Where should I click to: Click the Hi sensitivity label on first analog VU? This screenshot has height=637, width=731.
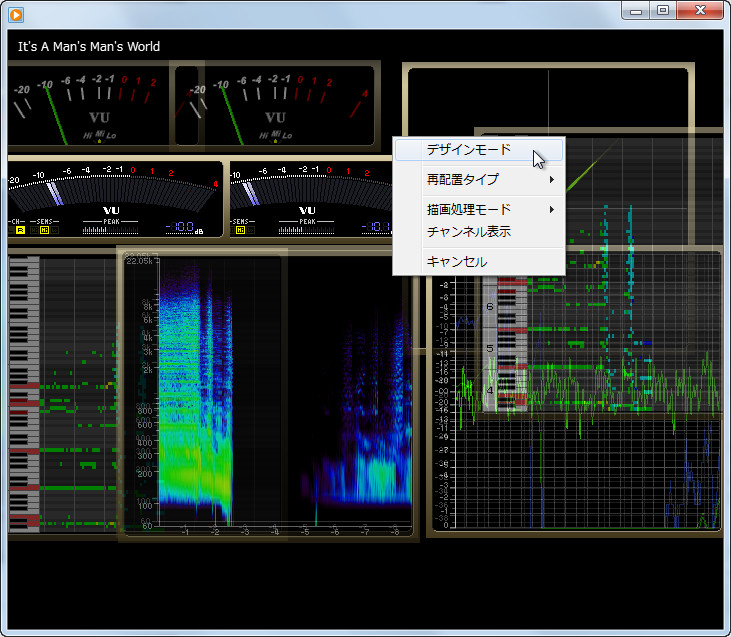88,135
